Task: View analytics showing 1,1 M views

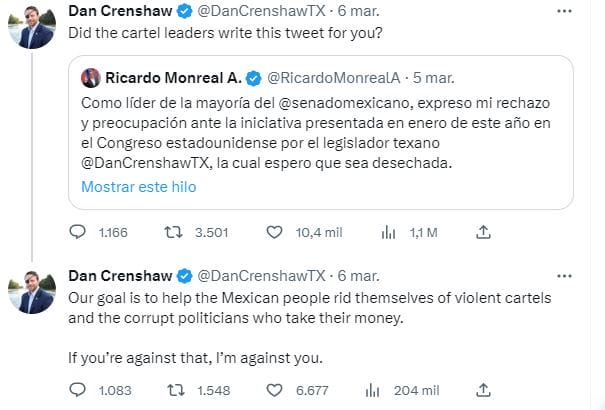Action: pyautogui.click(x=390, y=232)
